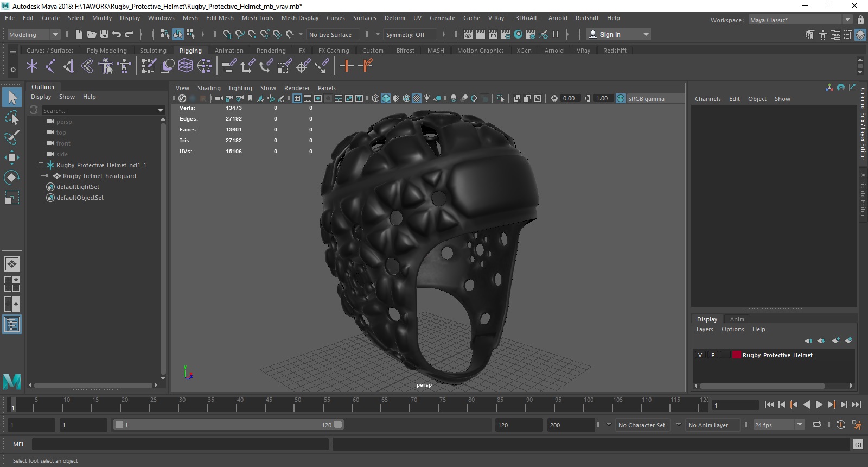
Task: Click the red Rugby_Protective_Helmet layer color swatch
Action: 737,355
